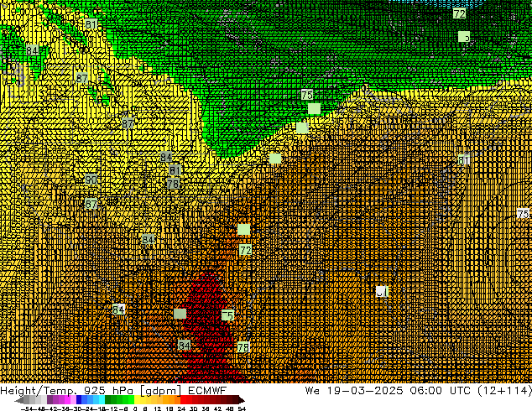Viewport: 532px width, 411px height.
Task: Click the positive '12' legend value
Action: point(158,408)
